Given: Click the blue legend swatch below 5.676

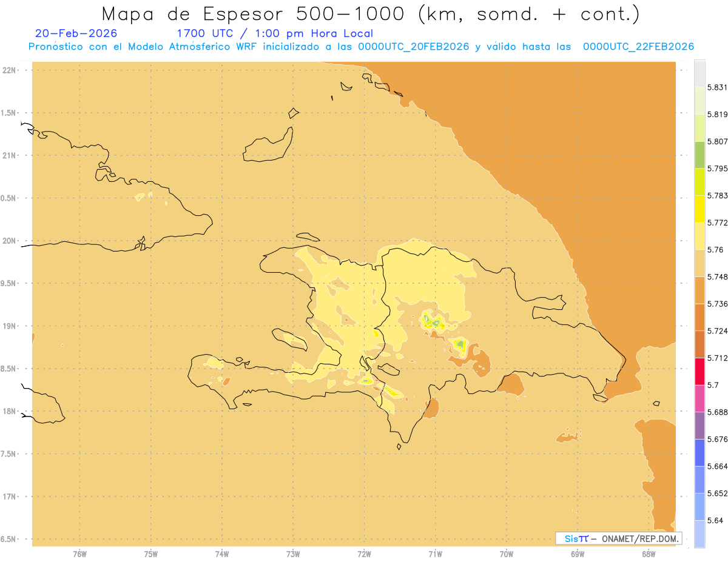Looking at the screenshot, I should point(699,452).
